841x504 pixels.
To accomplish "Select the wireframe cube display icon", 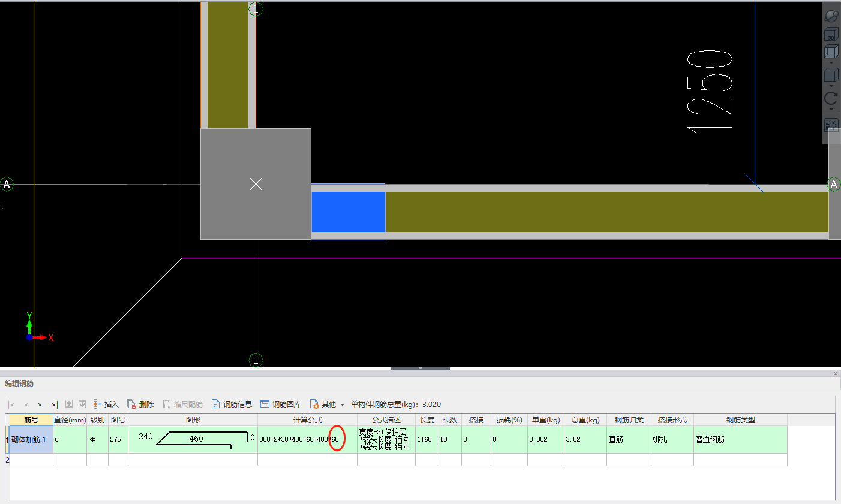I will 831,52.
